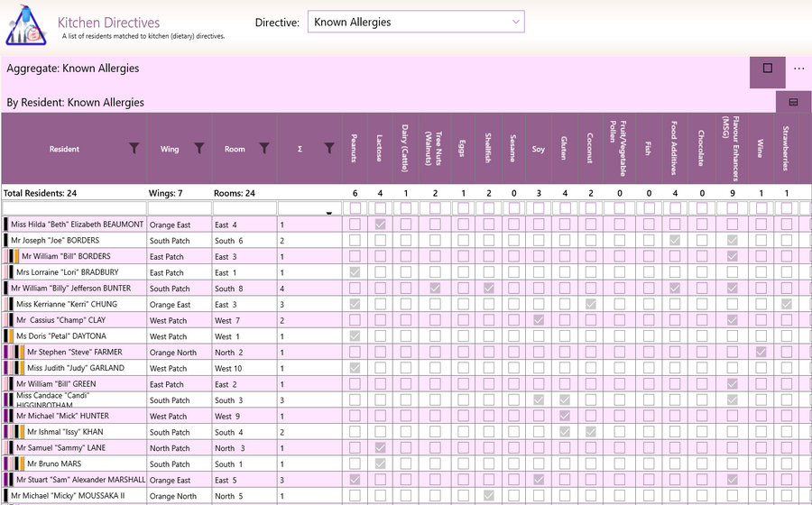812x505 pixels.
Task: Sort by the Resident column header
Action: (64, 149)
